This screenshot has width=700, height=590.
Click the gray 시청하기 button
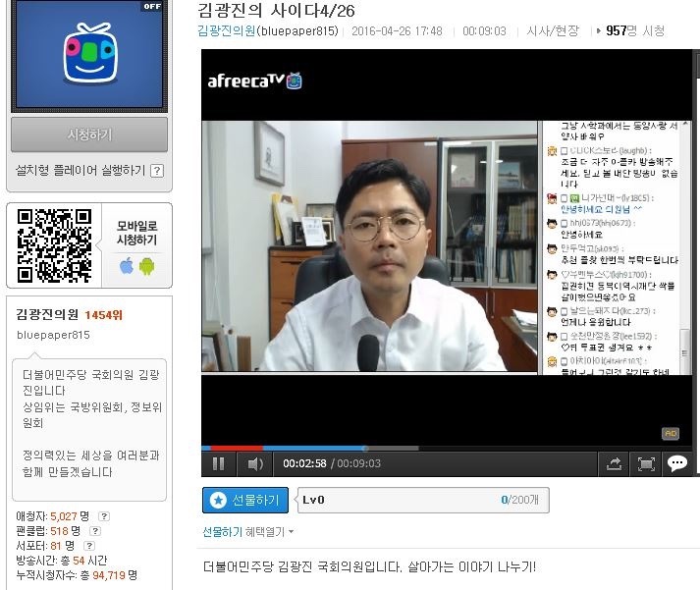(89, 134)
